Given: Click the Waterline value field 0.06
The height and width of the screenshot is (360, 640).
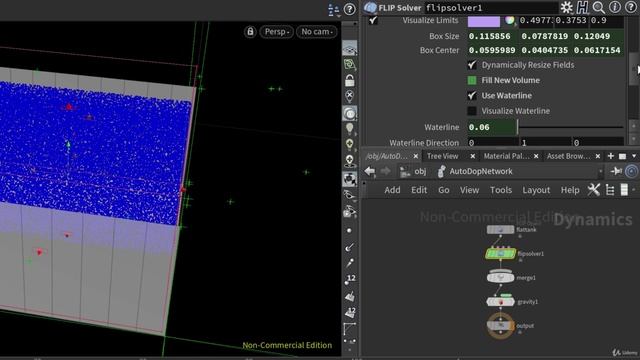Looking at the screenshot, I should pyautogui.click(x=491, y=127).
